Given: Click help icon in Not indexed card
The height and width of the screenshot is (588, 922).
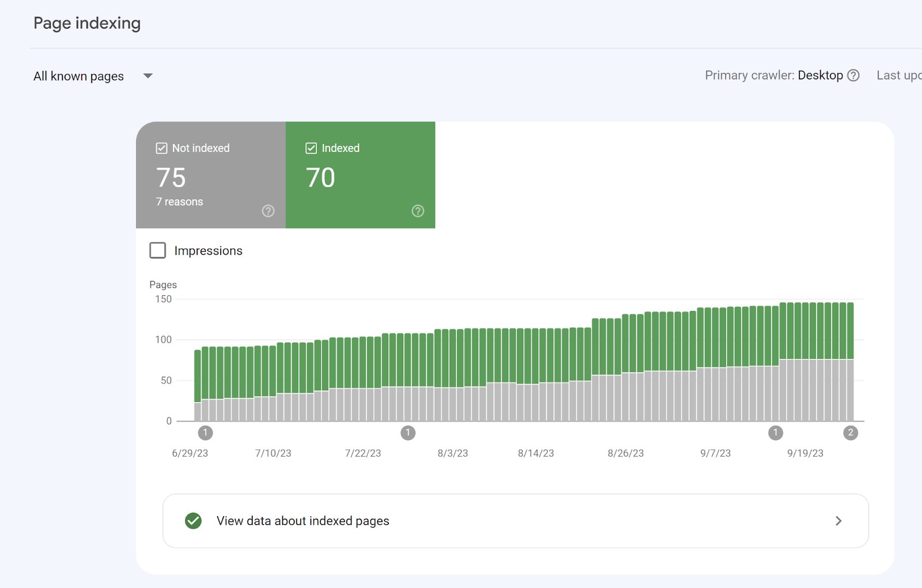Looking at the screenshot, I should 268,211.
